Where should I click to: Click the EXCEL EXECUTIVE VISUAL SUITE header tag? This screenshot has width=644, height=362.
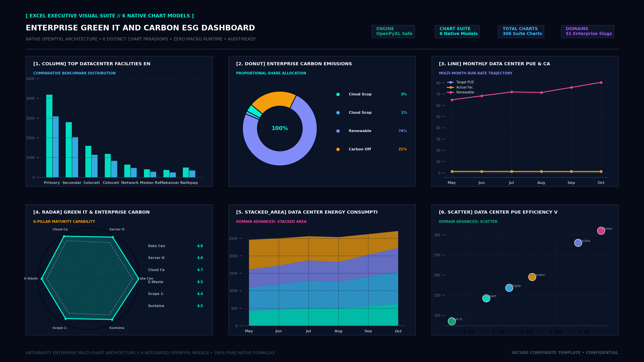[110, 16]
